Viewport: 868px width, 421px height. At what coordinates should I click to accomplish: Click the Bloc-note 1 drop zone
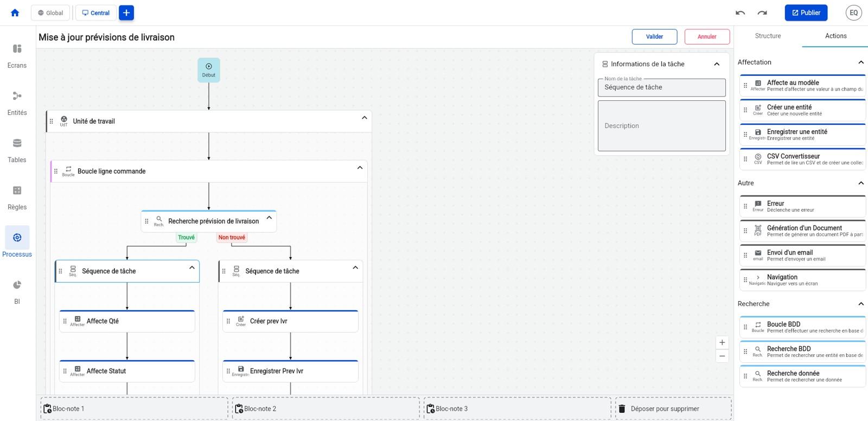(134, 409)
